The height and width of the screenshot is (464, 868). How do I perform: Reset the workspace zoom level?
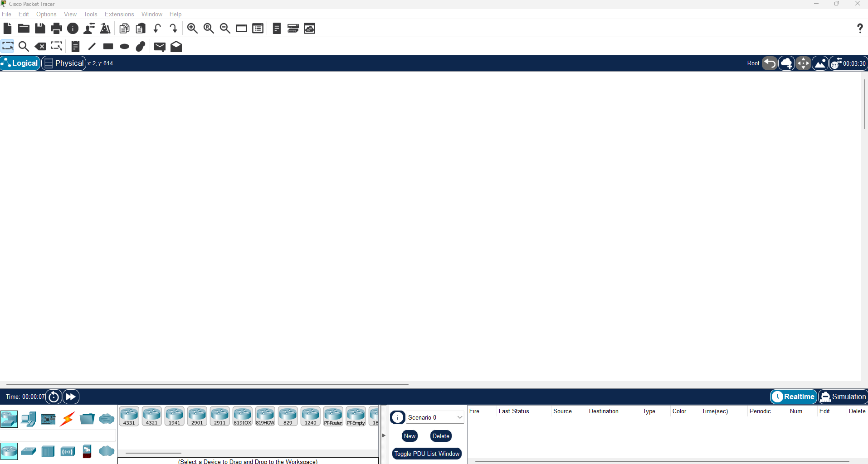tap(209, 29)
